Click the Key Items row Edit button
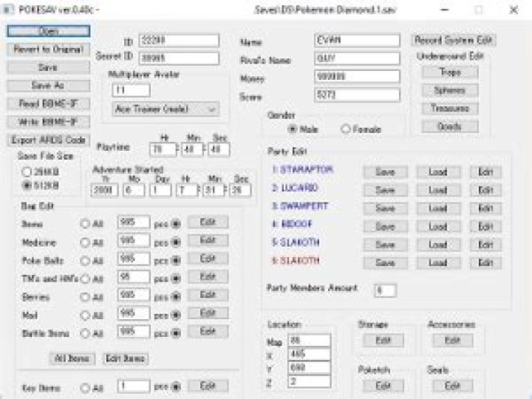 click(208, 386)
